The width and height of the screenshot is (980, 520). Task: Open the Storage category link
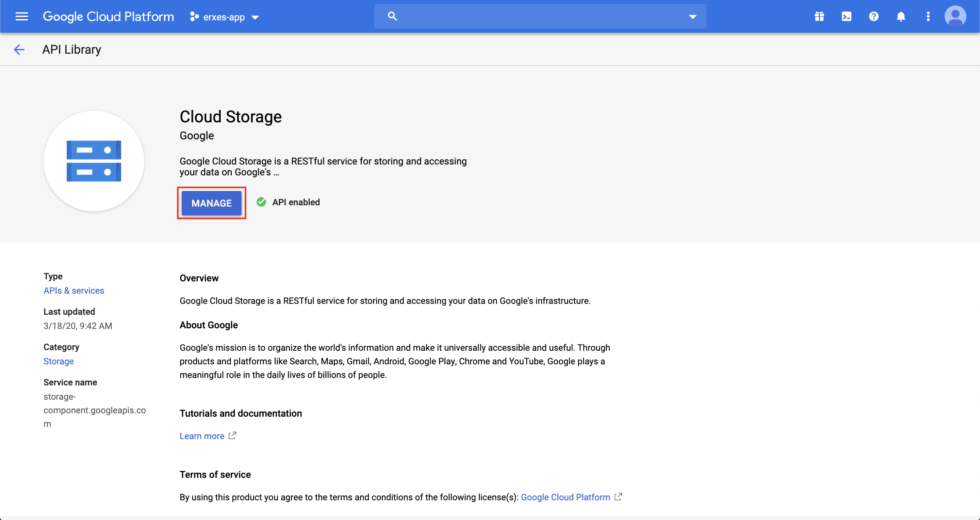(x=59, y=361)
